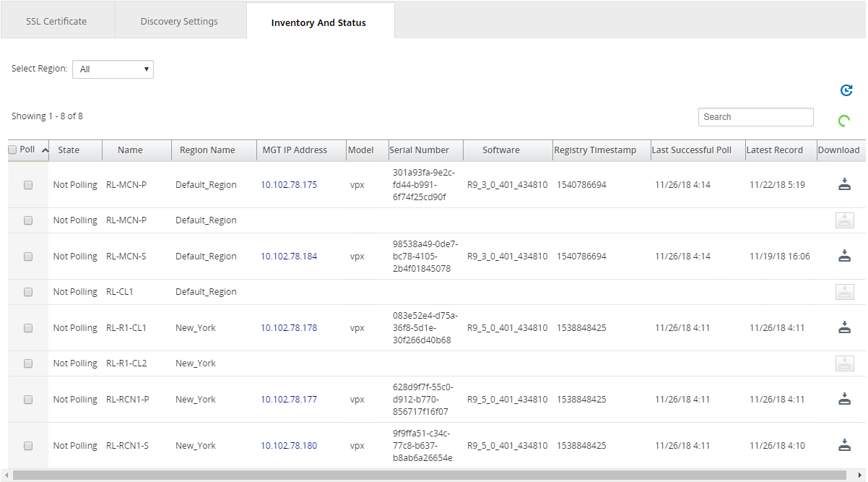
Task: Visit the 10.102.78.180 IP link
Action: 289,446
